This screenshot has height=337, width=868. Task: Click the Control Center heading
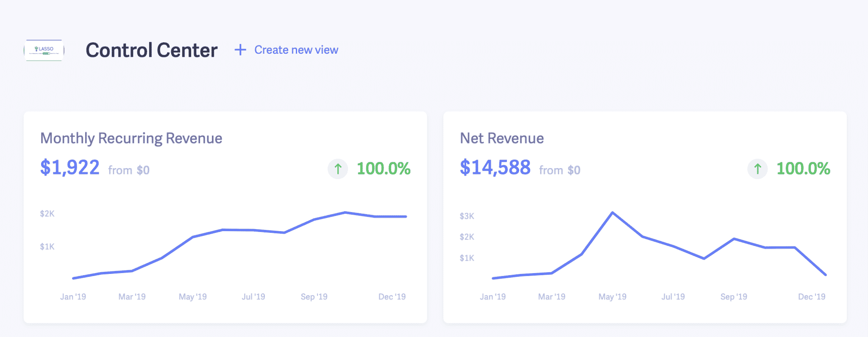tap(152, 50)
